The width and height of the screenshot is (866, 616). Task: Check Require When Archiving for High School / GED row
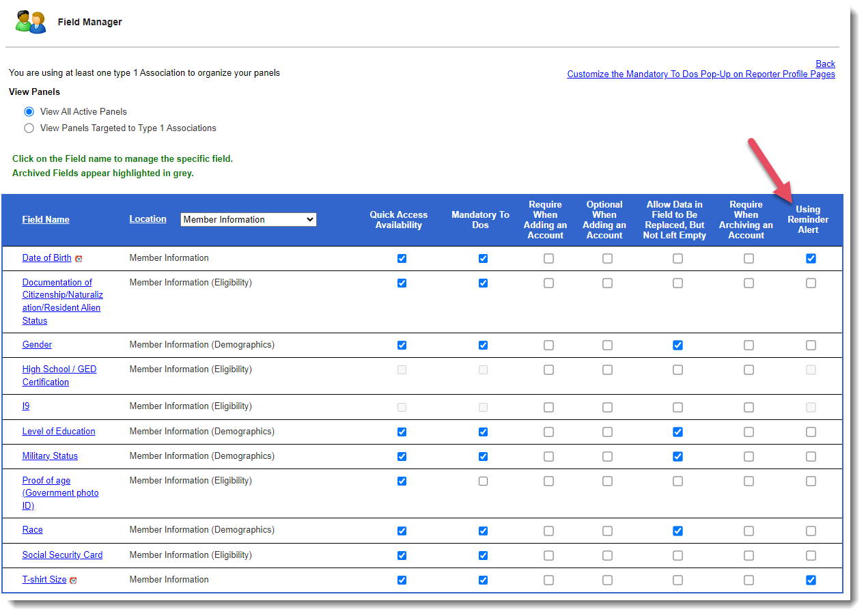point(749,370)
